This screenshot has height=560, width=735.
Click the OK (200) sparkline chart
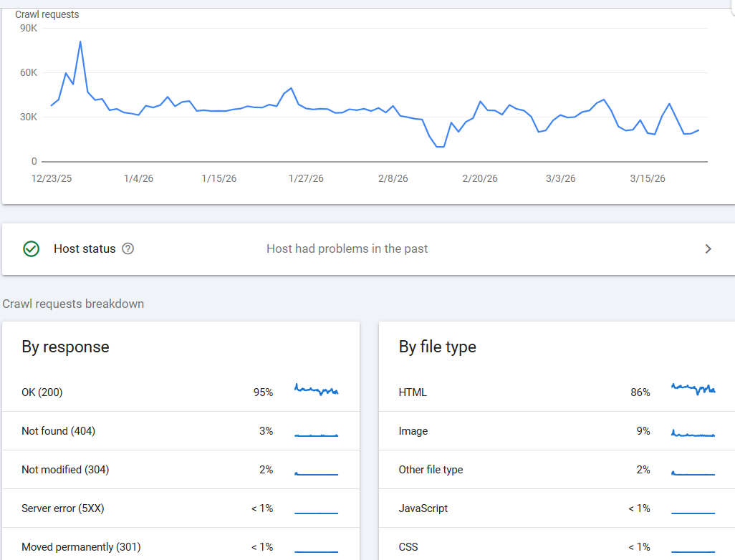(316, 391)
